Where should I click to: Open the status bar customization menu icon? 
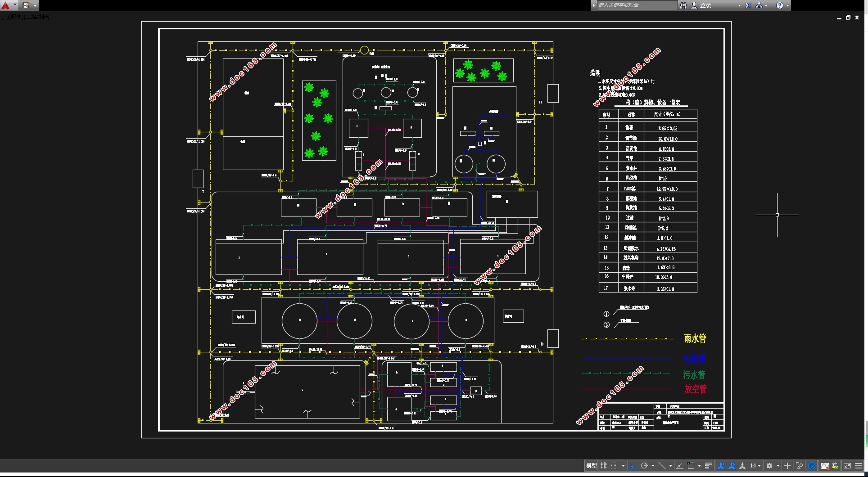tap(858, 466)
